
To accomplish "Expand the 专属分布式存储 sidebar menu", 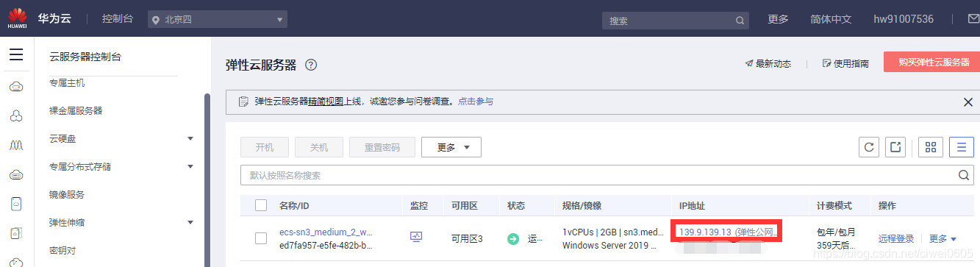I will pyautogui.click(x=190, y=166).
